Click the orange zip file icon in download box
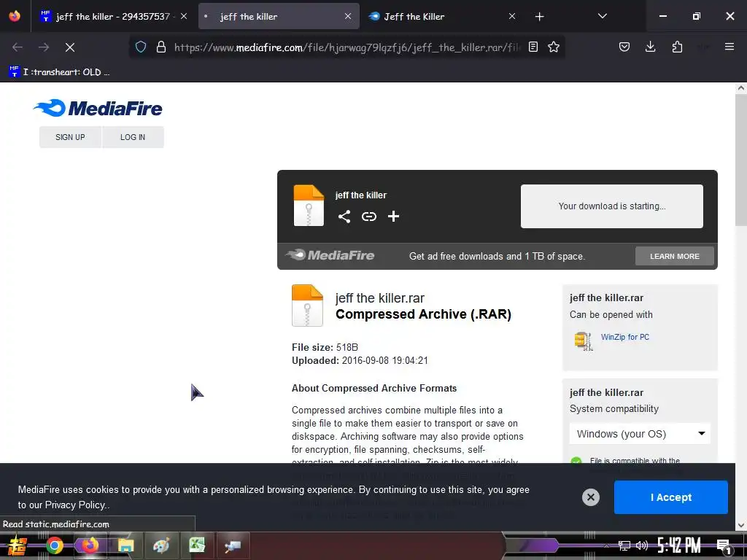 pos(309,205)
